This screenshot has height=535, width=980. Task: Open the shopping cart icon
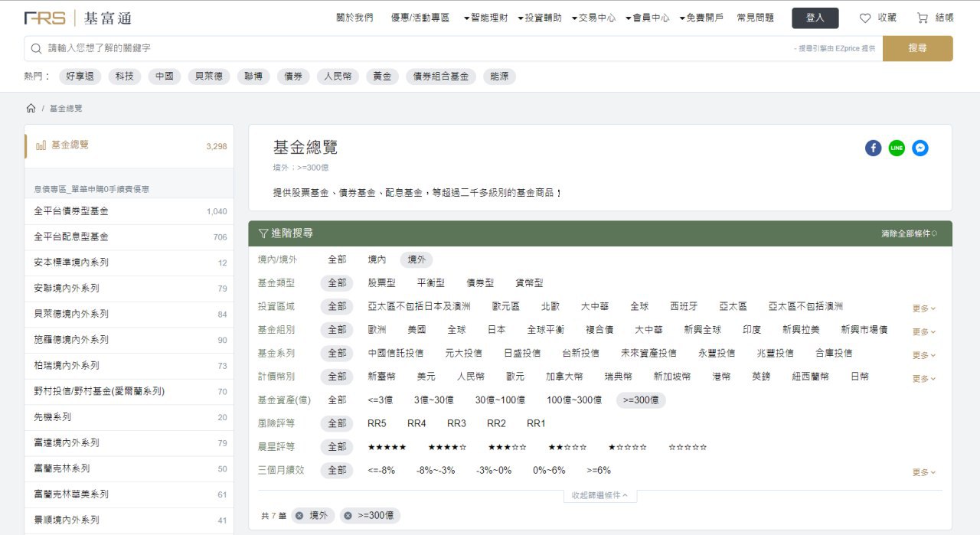[922, 18]
